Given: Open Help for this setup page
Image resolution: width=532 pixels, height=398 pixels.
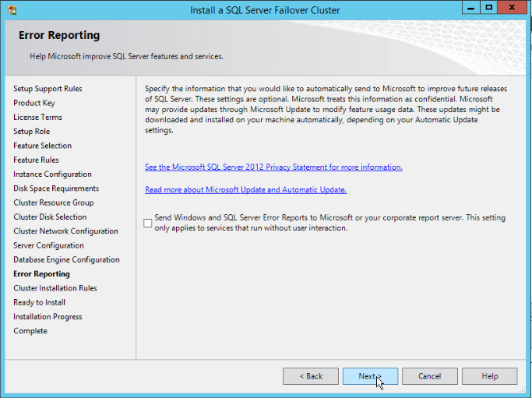Looking at the screenshot, I should (x=489, y=376).
